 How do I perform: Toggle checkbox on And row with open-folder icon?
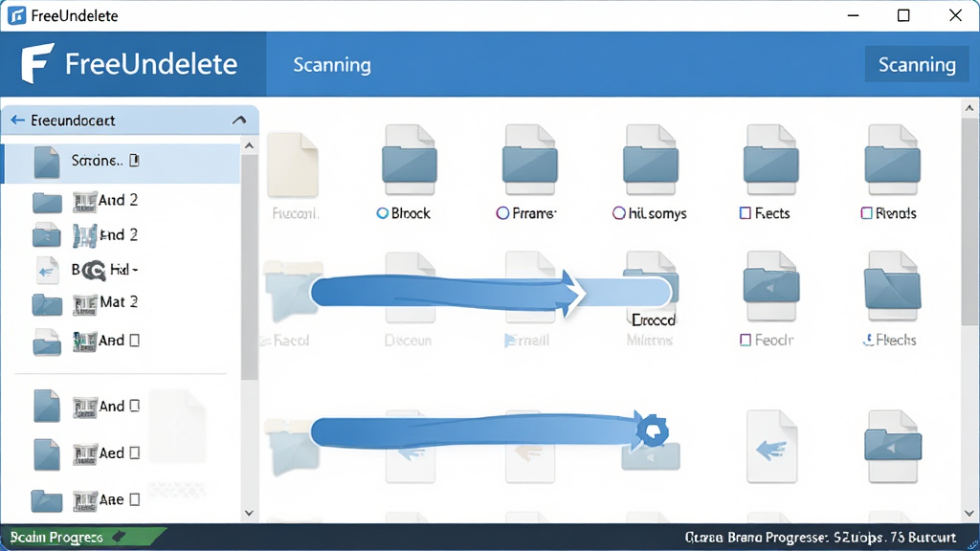134,340
